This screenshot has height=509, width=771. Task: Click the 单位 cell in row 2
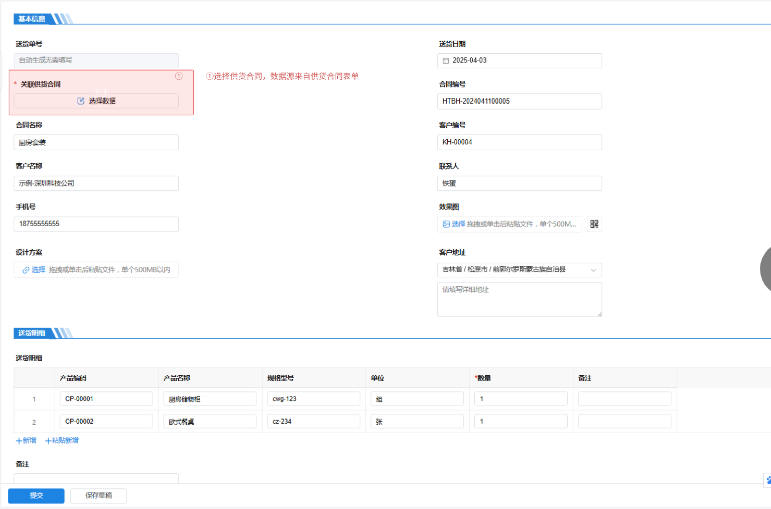(417, 421)
